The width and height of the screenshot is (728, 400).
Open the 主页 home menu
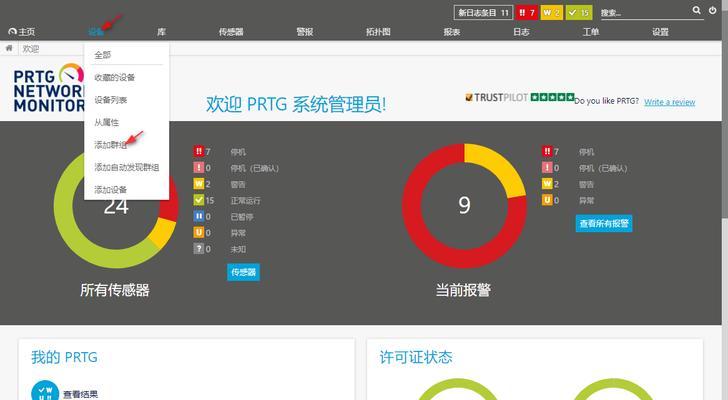pyautogui.click(x=22, y=32)
